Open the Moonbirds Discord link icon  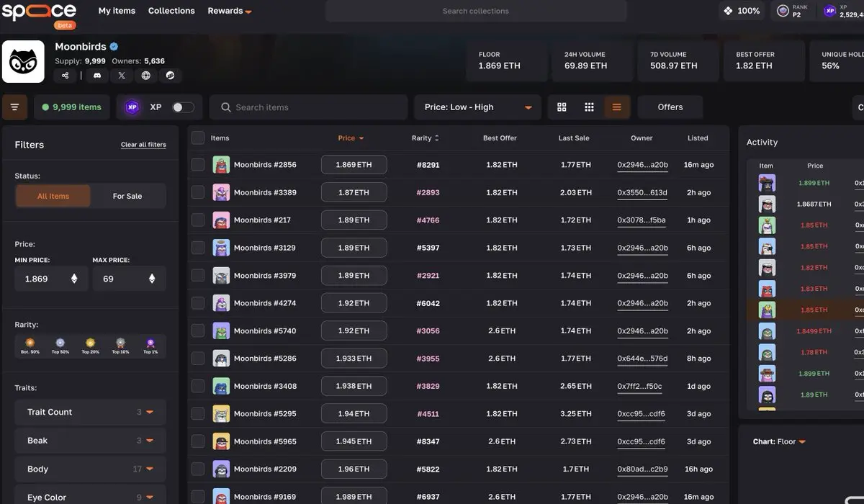[x=97, y=76]
